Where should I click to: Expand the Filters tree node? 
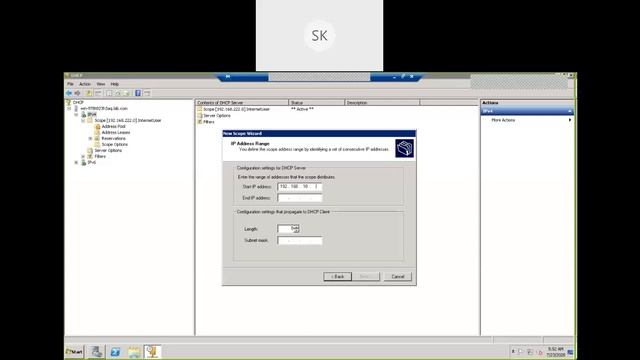(83, 156)
